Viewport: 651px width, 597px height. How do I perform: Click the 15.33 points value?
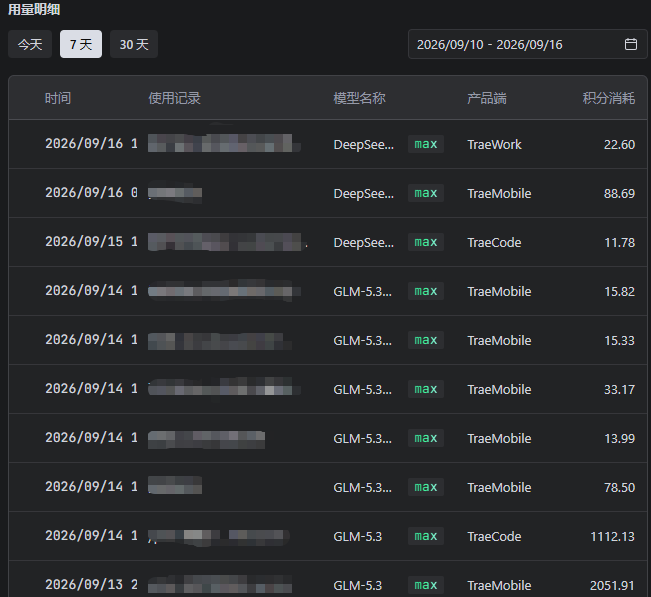pyautogui.click(x=619, y=340)
